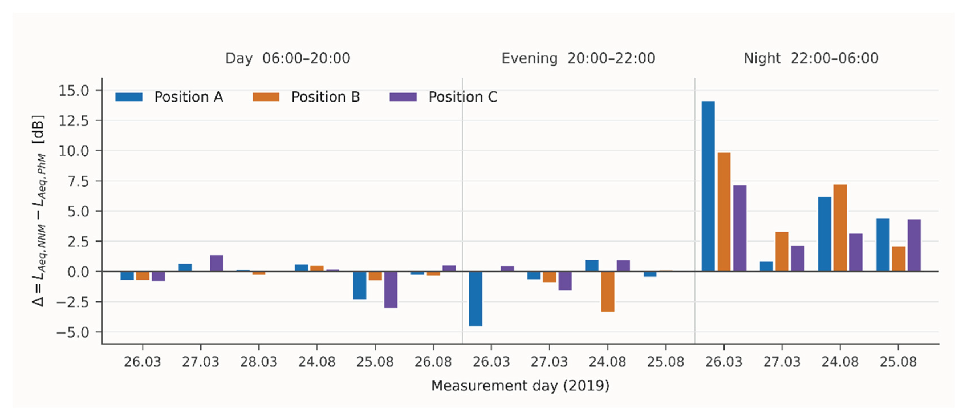The height and width of the screenshot is (411, 980).
Task: Select the Position C legend label
Action: [463, 97]
